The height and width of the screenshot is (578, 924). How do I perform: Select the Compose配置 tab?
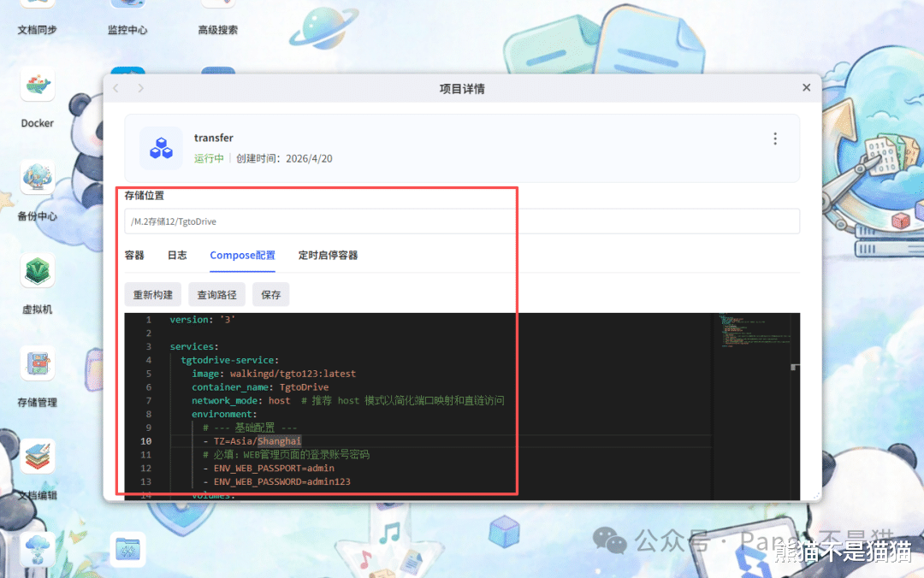point(242,255)
